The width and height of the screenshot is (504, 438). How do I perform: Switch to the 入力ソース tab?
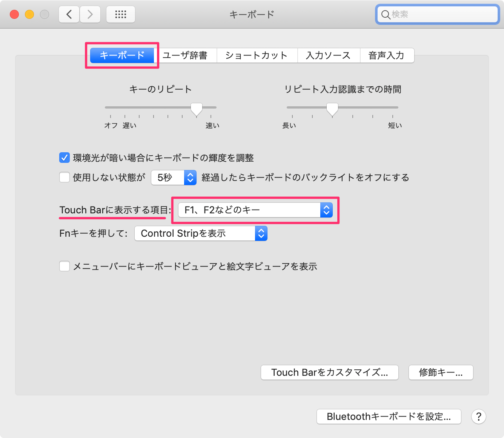[328, 55]
